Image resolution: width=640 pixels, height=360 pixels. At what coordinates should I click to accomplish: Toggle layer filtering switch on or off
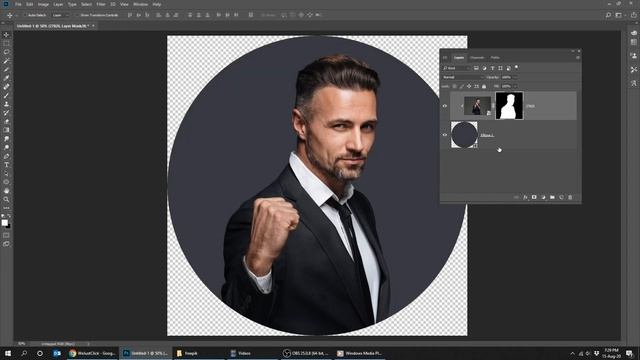(516, 67)
